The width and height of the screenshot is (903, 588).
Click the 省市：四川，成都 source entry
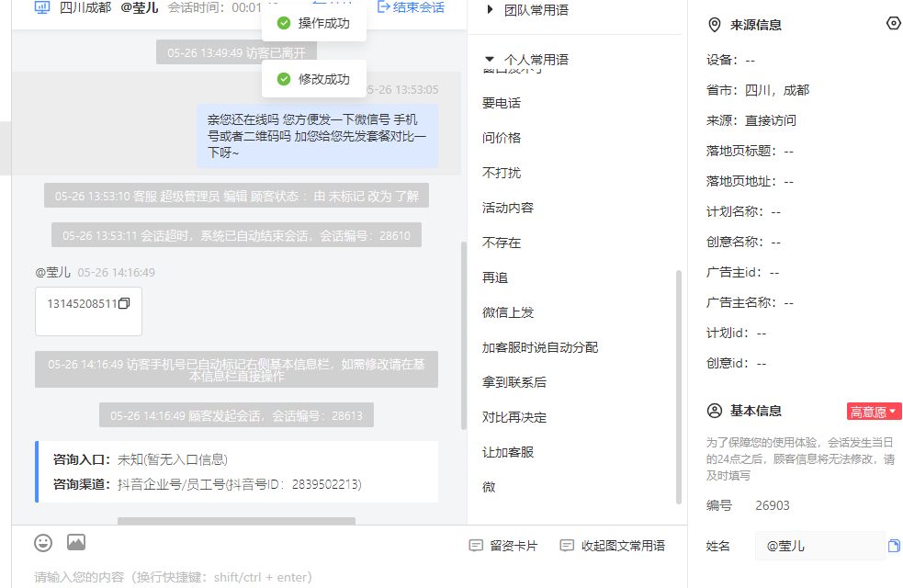(758, 90)
